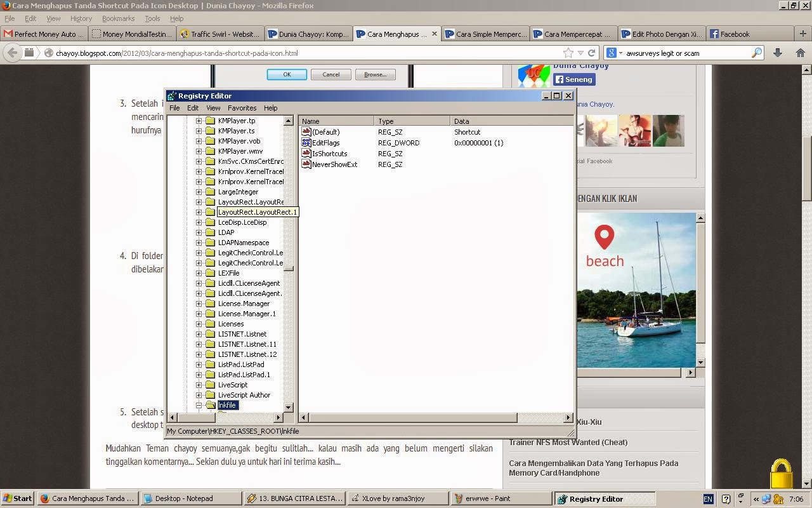Image resolution: width=812 pixels, height=508 pixels.
Task: Click the Google search magnifier icon
Action: (757, 54)
